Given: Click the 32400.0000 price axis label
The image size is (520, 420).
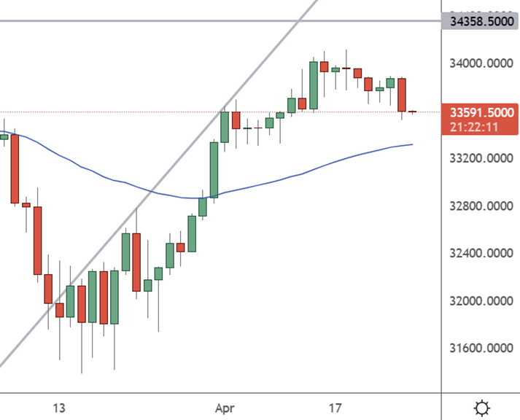Looking at the screenshot, I should click(x=481, y=253).
